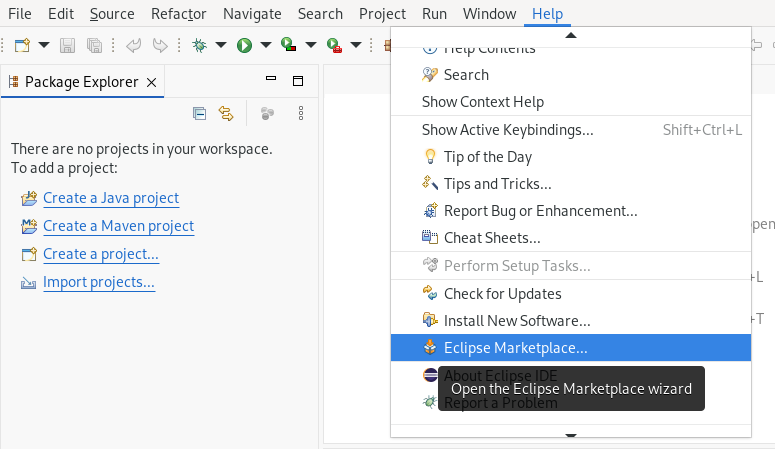Viewport: 775px width, 449px height.
Task: Open the Package Explorer view menu dots
Action: [x=301, y=114]
